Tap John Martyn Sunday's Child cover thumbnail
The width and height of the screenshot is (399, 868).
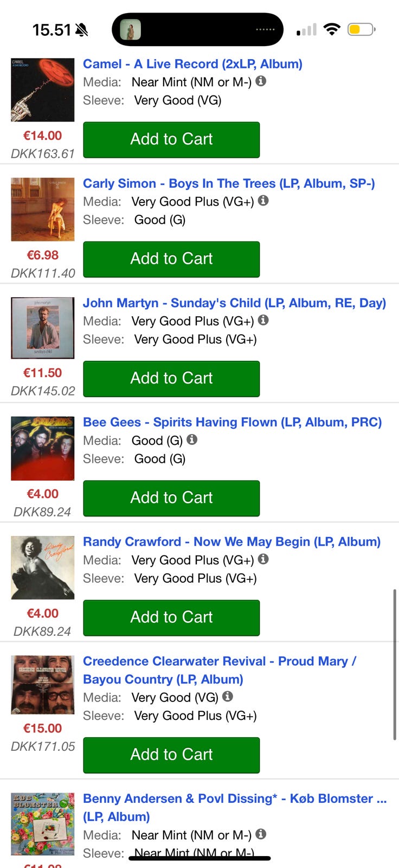[43, 328]
